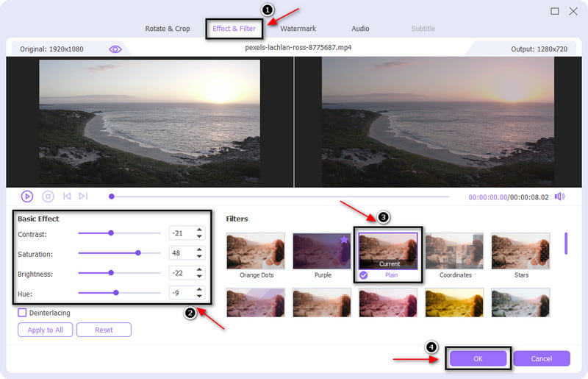
Task: Click the Brightness value field
Action: tap(182, 273)
